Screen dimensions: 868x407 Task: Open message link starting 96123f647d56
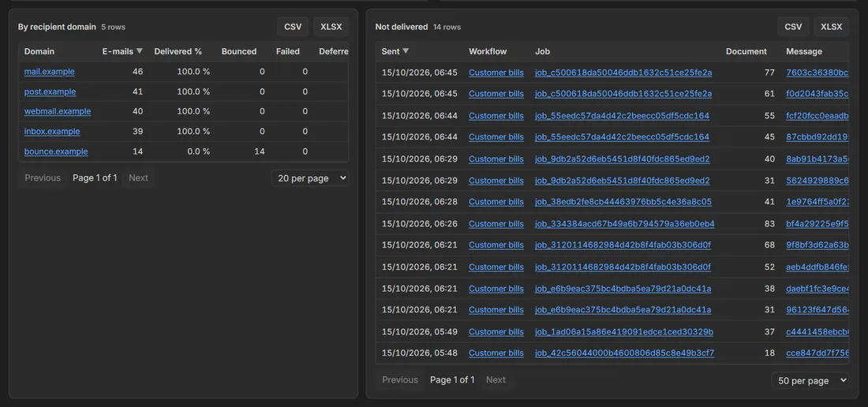click(817, 310)
